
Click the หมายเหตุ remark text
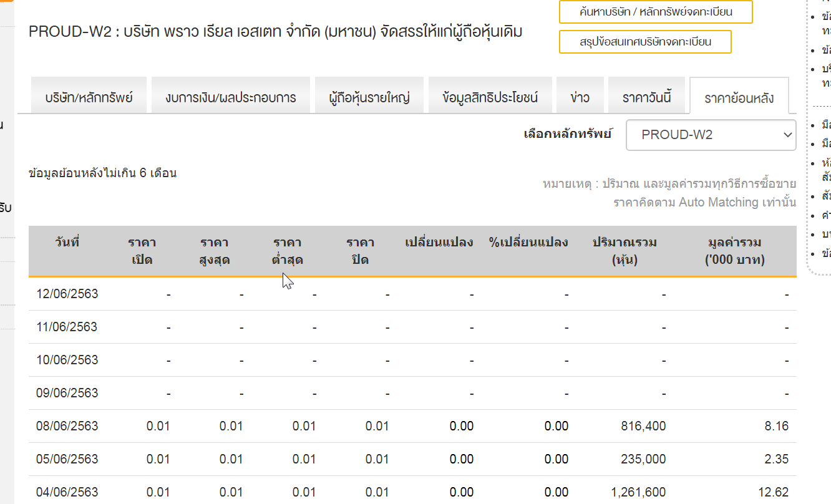point(669,193)
